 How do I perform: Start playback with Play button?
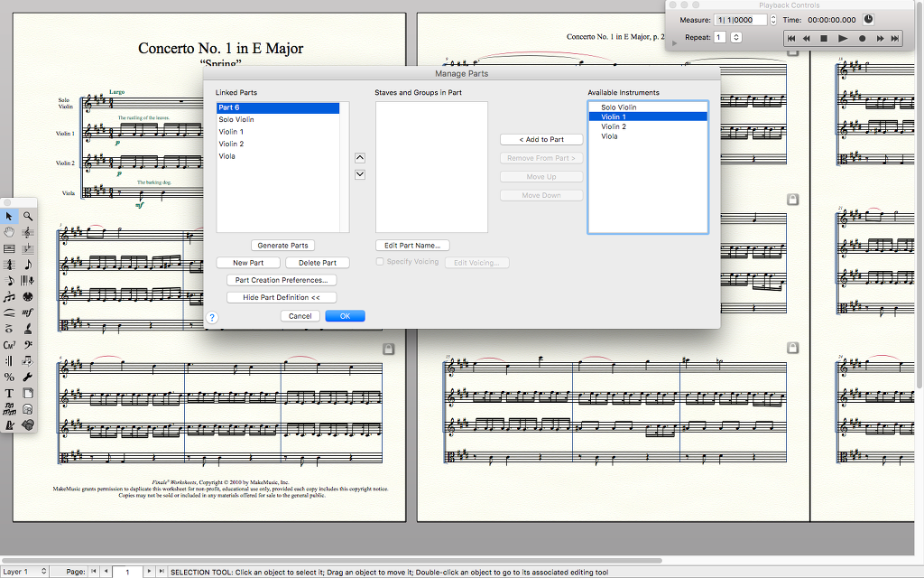click(844, 38)
